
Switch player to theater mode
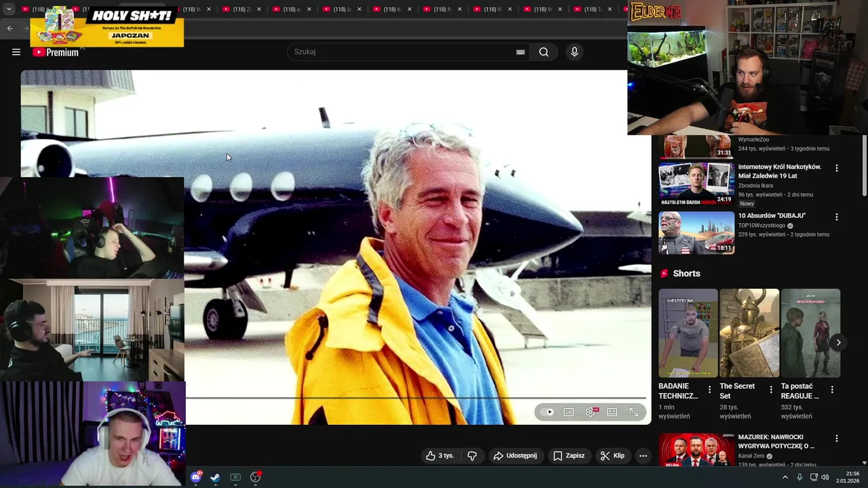click(x=612, y=412)
